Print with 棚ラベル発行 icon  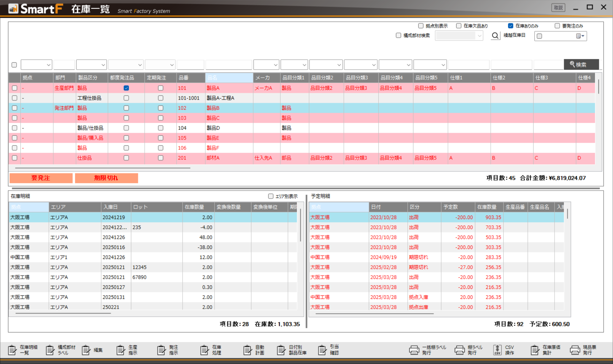click(460, 350)
